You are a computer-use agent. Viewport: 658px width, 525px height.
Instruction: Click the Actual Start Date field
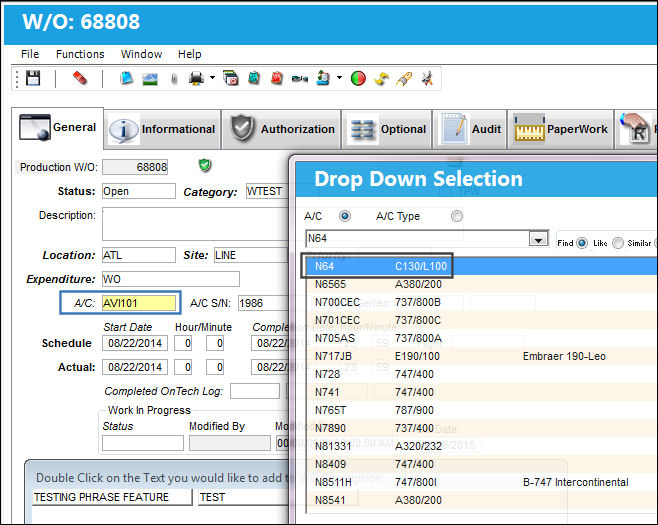pos(135,367)
